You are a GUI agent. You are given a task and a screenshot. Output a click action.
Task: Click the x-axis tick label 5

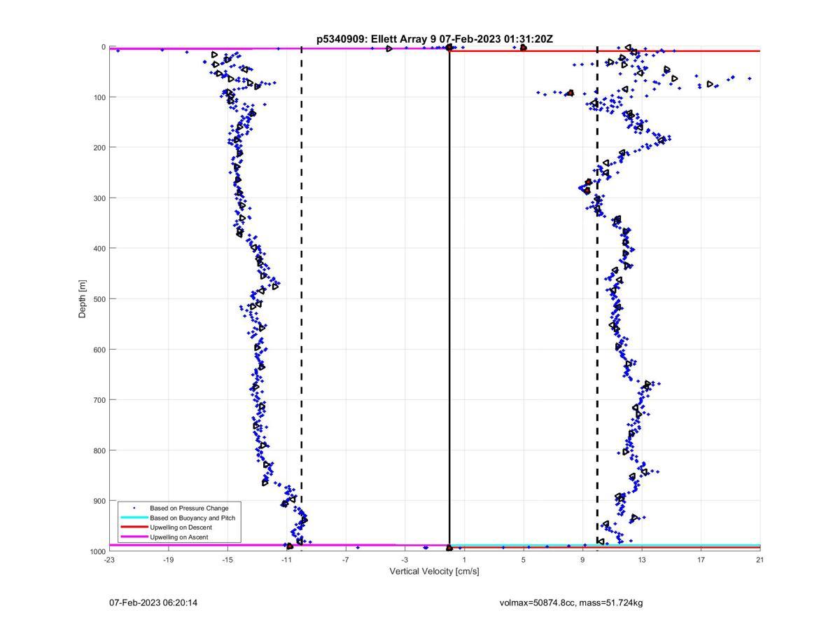[524, 560]
